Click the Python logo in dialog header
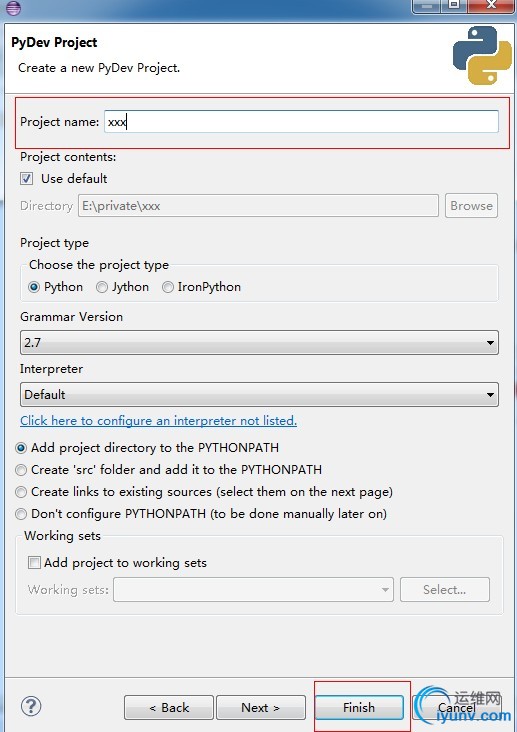Viewport: 517px width, 732px height. pos(482,56)
